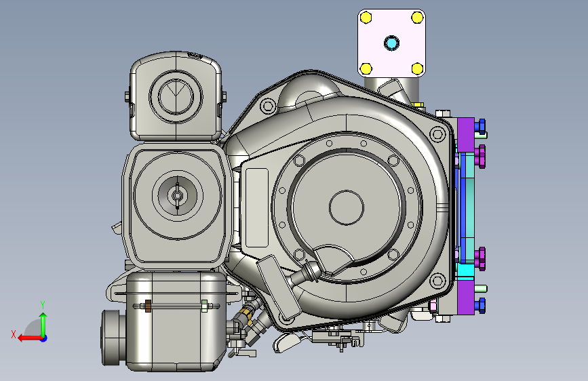Select the cyan center hole on the square flange plate
This screenshot has width=588, height=381.
coord(391,43)
